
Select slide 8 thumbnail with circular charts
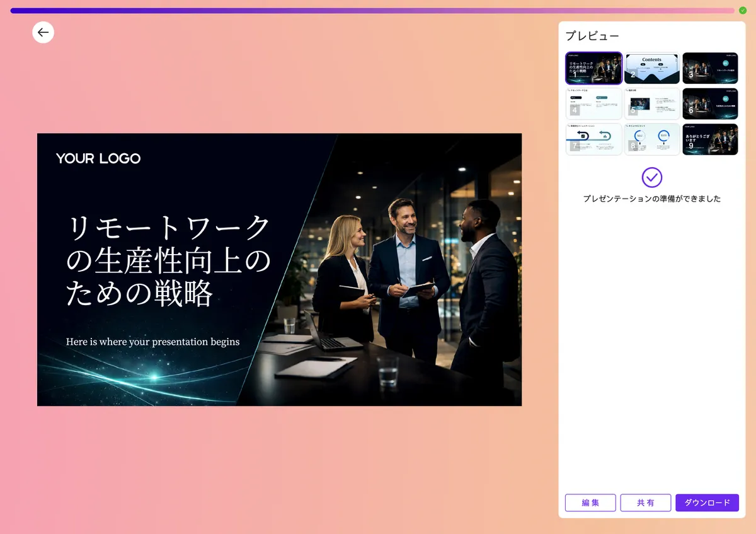[x=651, y=139]
